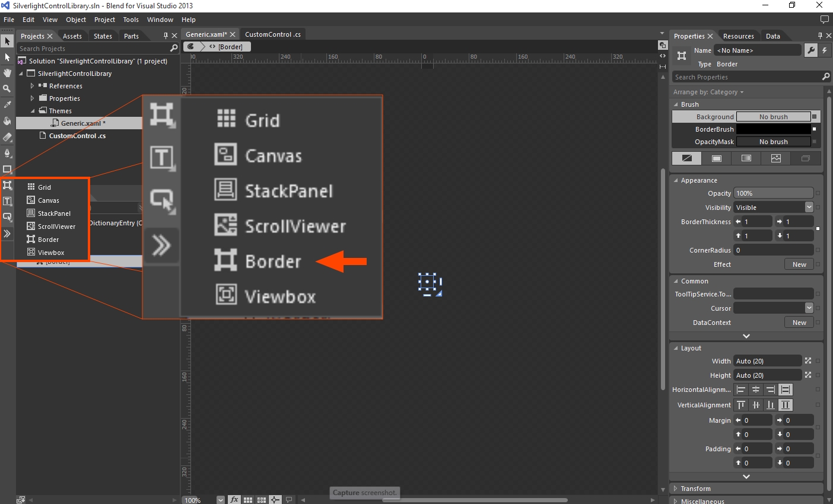Pick the Pan hand tool
This screenshot has height=504, width=833.
(x=7, y=73)
